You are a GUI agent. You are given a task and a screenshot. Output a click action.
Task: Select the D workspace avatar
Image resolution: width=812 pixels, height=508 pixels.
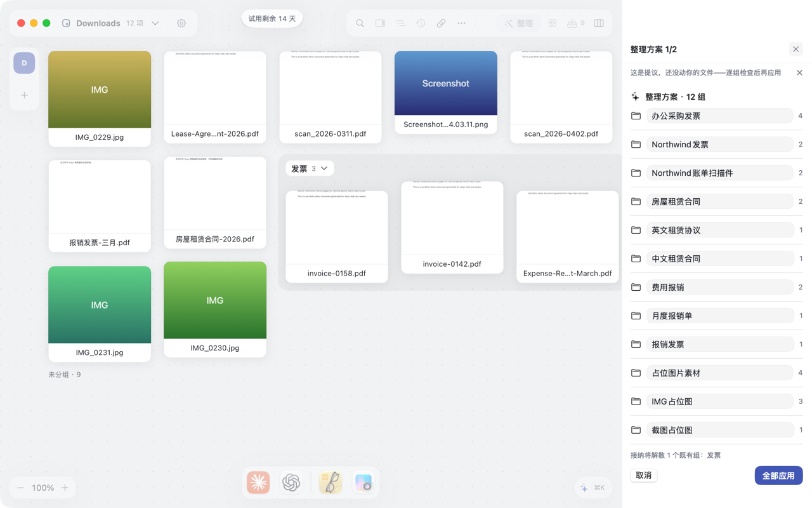tap(24, 63)
